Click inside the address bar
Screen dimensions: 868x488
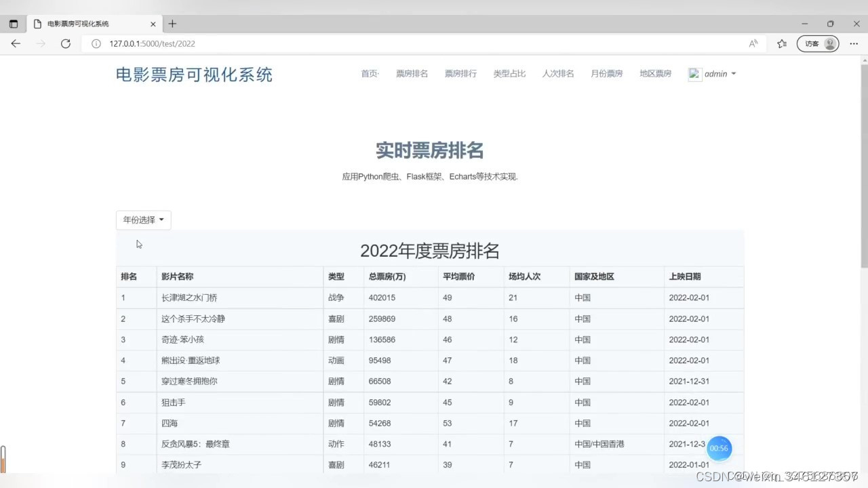(203, 43)
